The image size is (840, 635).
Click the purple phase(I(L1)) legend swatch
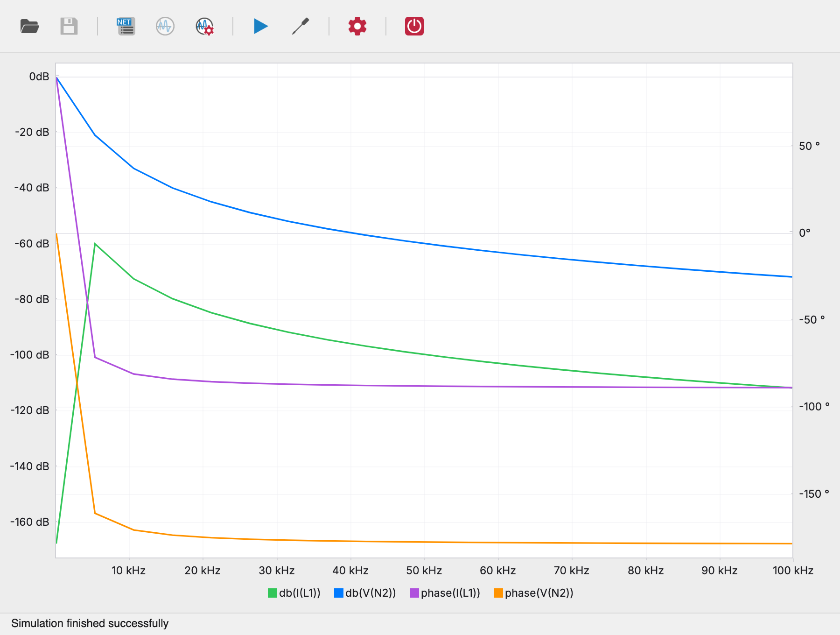click(414, 593)
